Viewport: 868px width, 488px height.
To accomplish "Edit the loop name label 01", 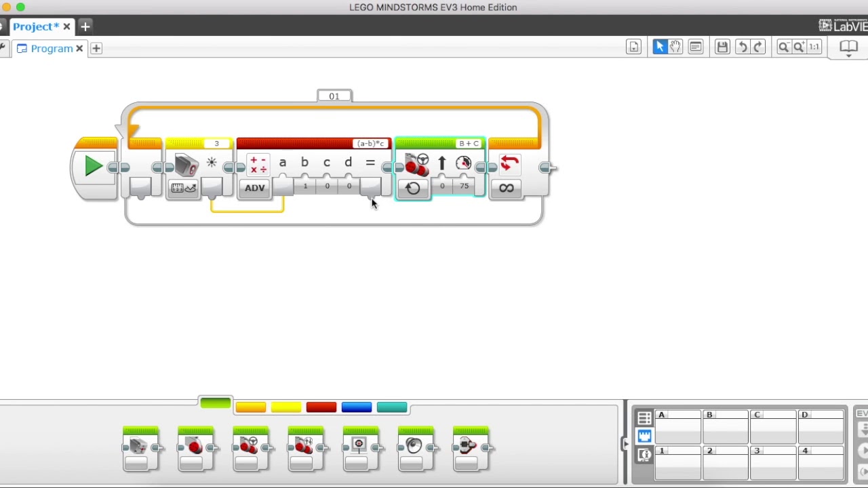I will pyautogui.click(x=334, y=96).
